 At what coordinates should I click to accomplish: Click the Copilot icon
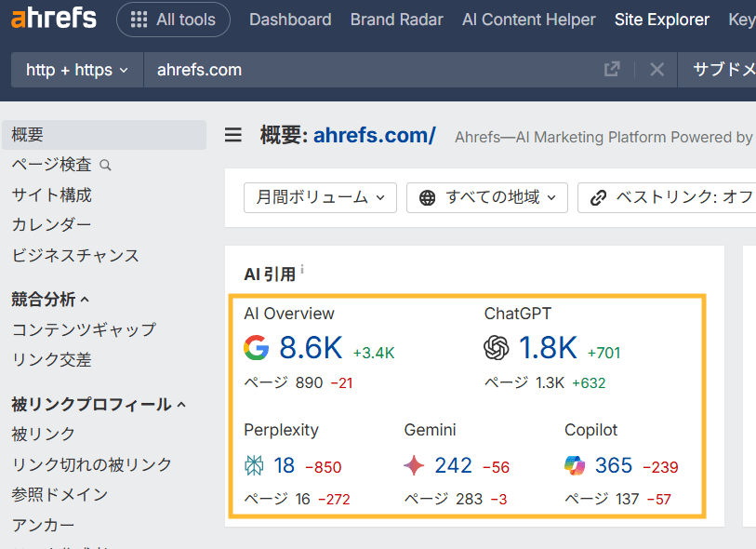[577, 465]
